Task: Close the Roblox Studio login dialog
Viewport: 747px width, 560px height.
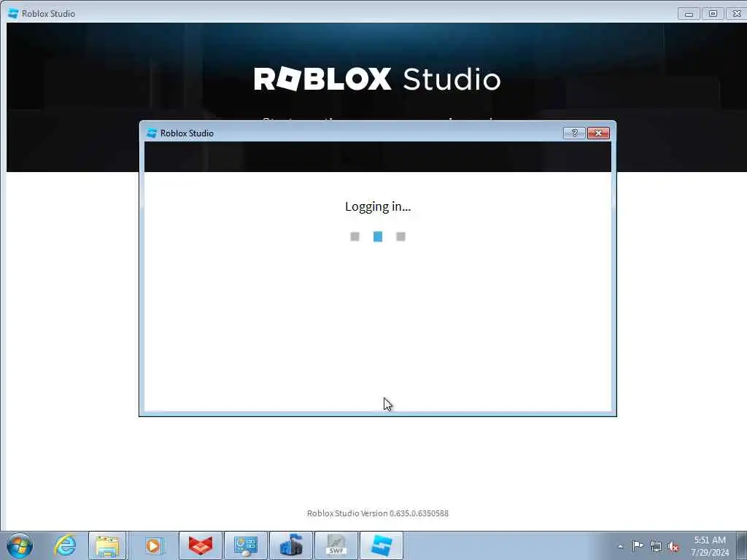Action: tap(598, 133)
